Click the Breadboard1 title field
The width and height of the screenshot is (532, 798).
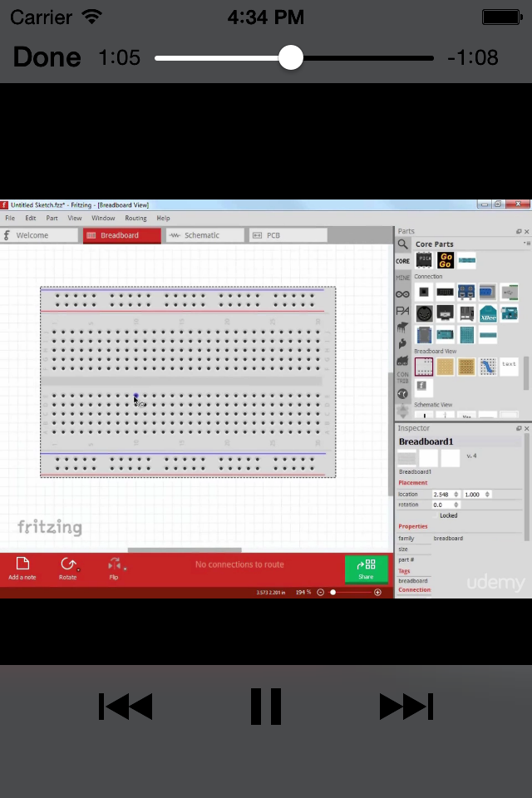click(459, 441)
